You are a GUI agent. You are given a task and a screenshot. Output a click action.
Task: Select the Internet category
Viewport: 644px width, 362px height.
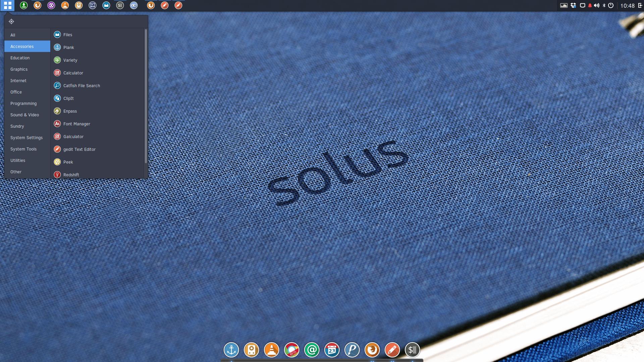pos(27,80)
